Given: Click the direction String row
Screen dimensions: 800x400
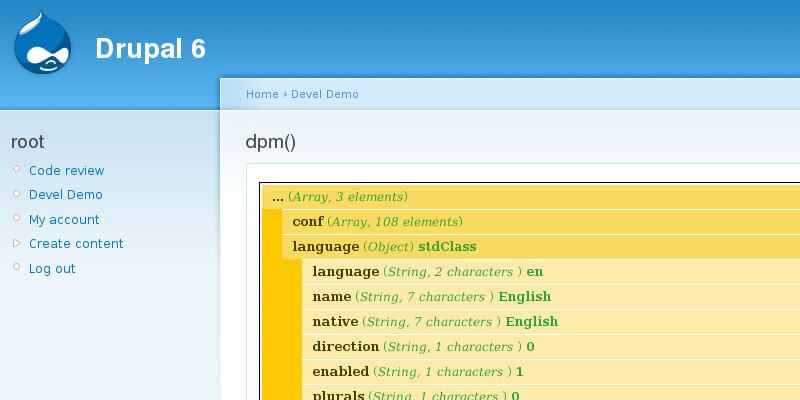Looking at the screenshot, I should [x=423, y=347].
